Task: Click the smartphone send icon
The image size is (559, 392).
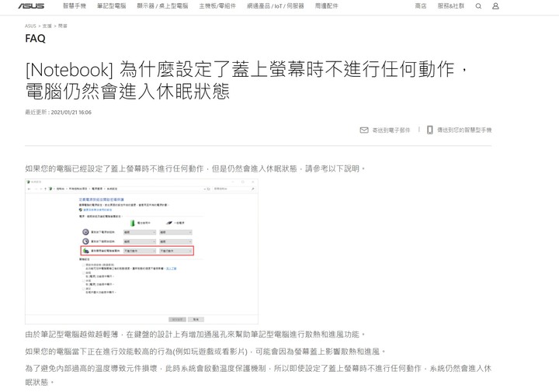Action: tap(430, 130)
